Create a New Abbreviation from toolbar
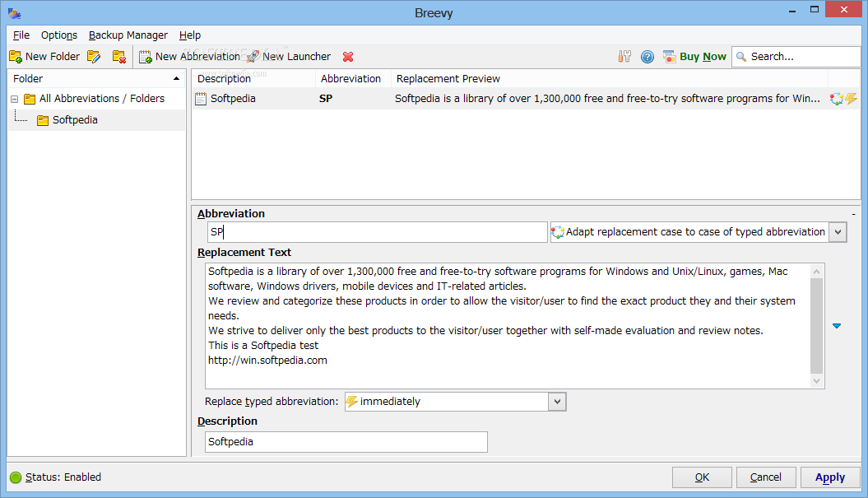The width and height of the screenshot is (868, 498). [x=189, y=57]
